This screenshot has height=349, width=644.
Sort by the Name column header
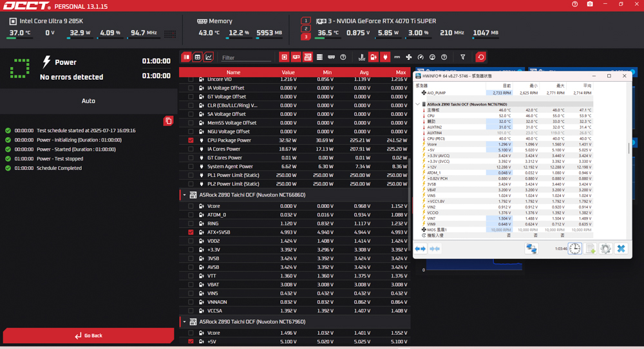[x=233, y=72]
